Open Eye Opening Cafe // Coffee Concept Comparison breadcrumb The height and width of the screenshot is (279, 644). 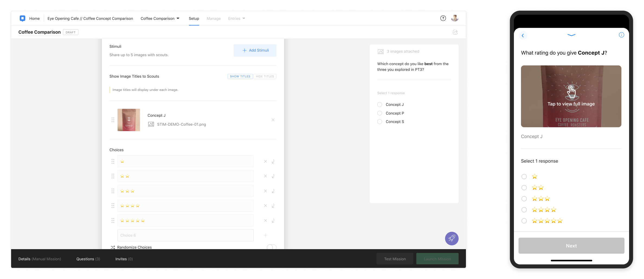click(x=90, y=18)
